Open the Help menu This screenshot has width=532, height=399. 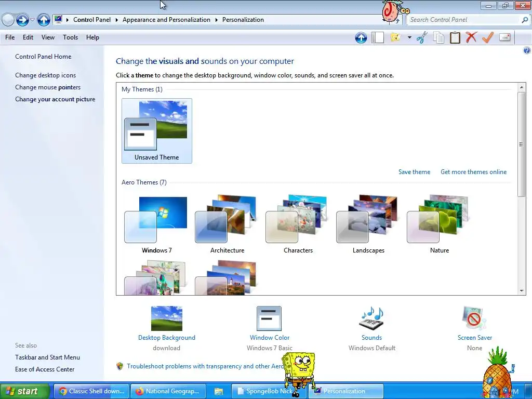[x=92, y=37]
